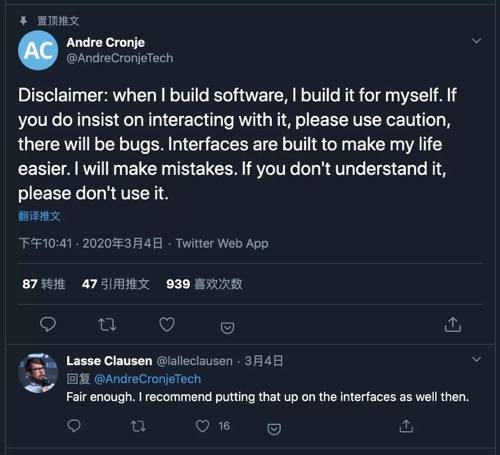500x455 pixels.
Task: Click the 翻译推文 translate tweet link
Action: (39, 216)
